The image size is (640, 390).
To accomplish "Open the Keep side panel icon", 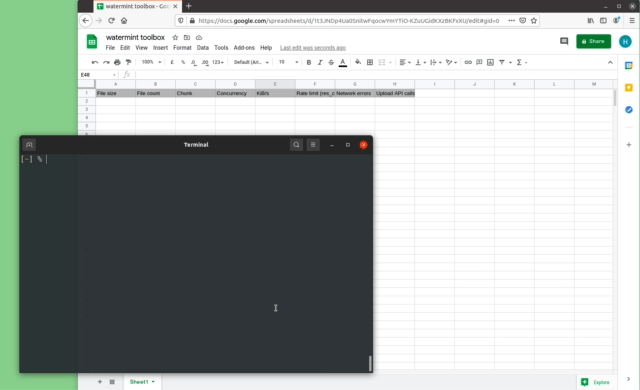I will click(629, 88).
